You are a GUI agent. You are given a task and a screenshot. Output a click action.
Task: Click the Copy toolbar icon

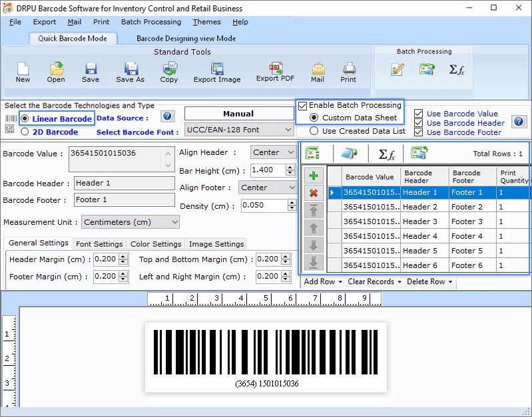point(169,72)
